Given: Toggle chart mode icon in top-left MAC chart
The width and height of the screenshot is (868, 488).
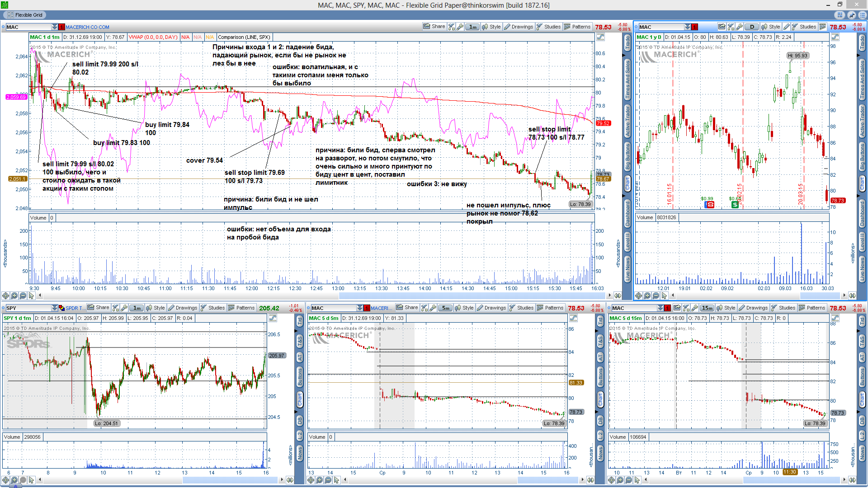Looking at the screenshot, I should point(600,37).
